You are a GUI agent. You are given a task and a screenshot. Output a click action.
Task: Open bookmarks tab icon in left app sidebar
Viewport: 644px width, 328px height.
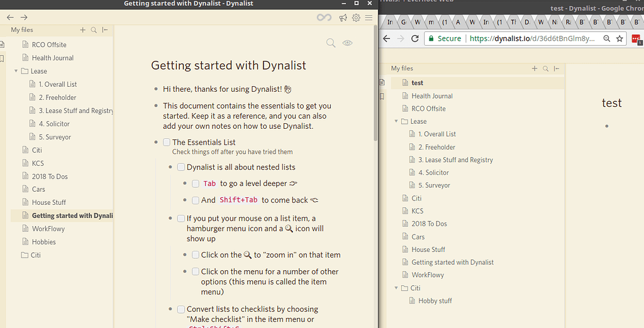[2, 59]
